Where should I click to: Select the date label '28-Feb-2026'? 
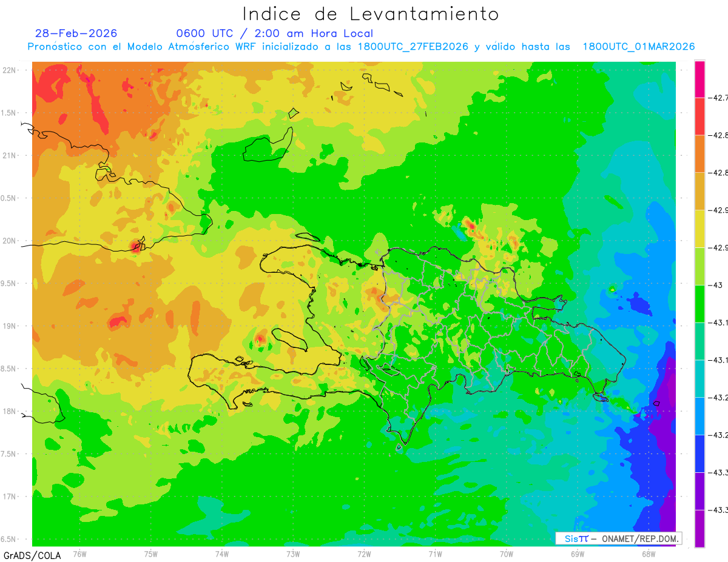click(x=76, y=33)
